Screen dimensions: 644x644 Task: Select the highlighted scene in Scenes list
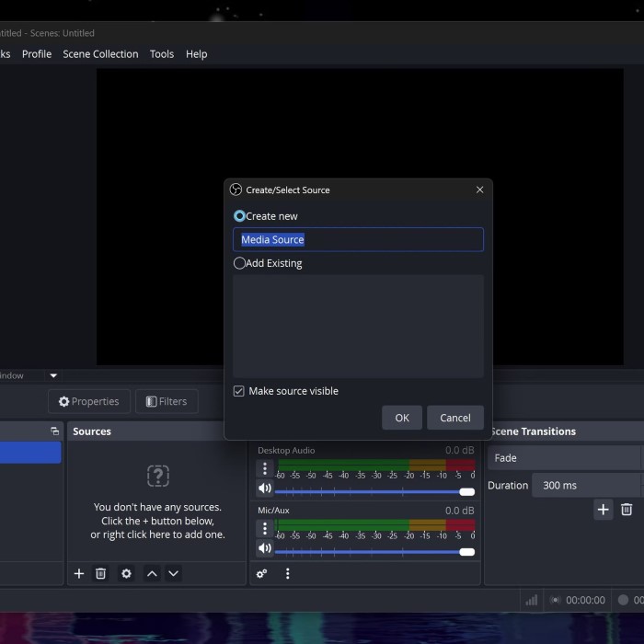click(x=30, y=453)
